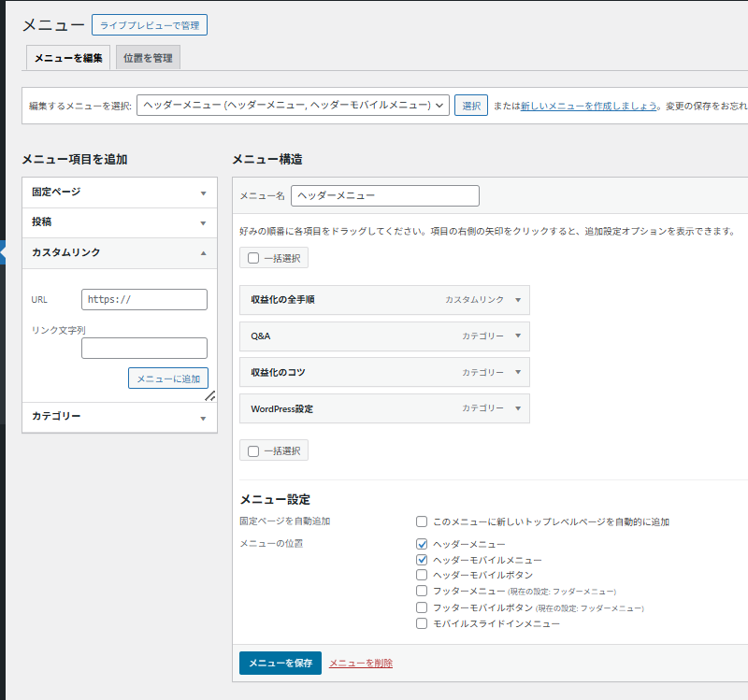
Task: Enable auto-add new top-level pages checkbox
Action: [422, 521]
